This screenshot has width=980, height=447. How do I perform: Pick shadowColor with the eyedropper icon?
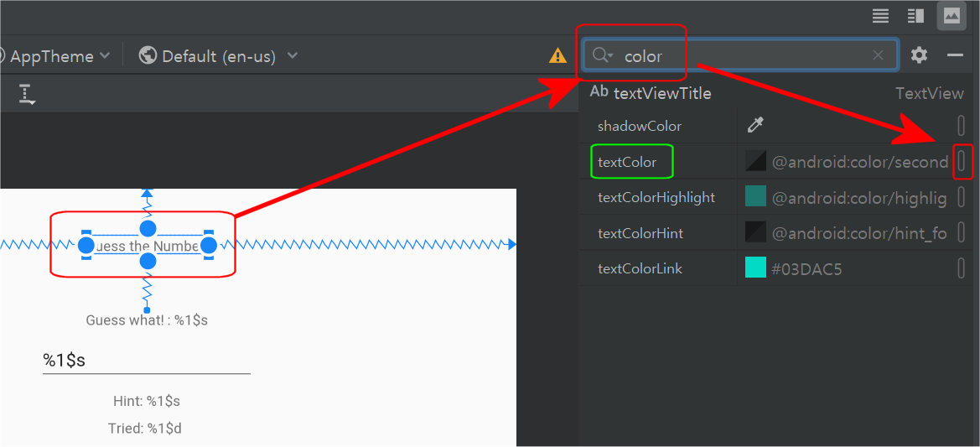(x=755, y=126)
